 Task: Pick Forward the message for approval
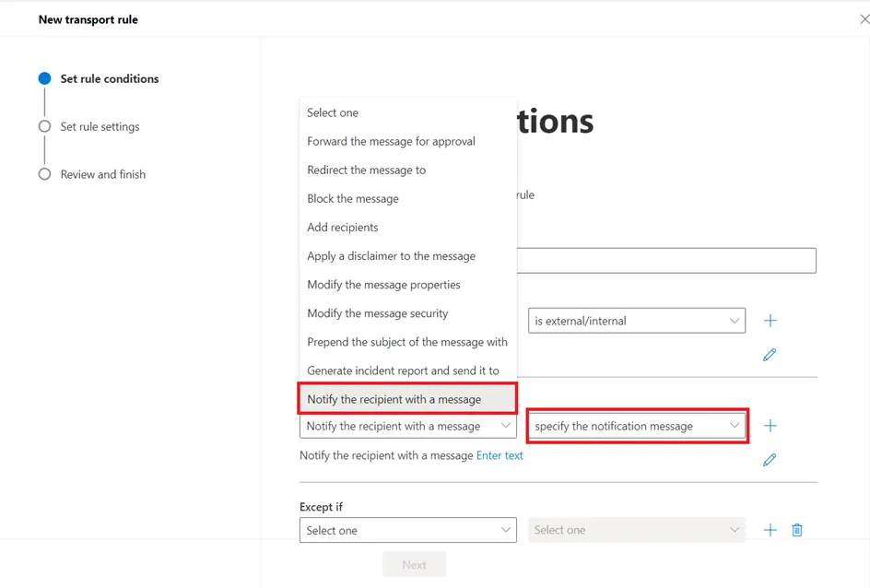391,142
